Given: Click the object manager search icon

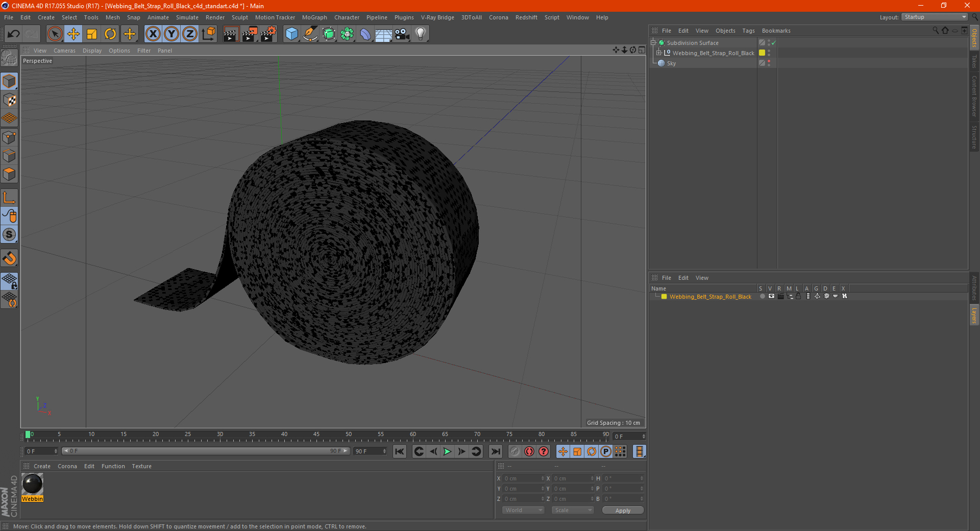Looking at the screenshot, I should point(935,31).
